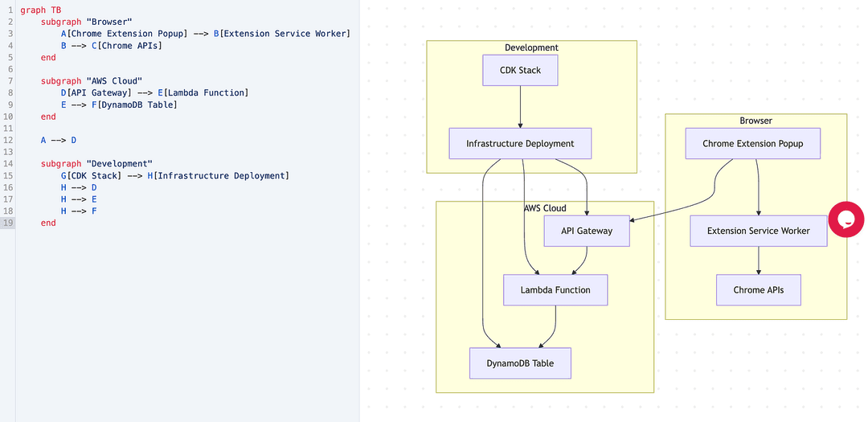Click code line 'subgraph "Development"'

pyautogui.click(x=96, y=163)
